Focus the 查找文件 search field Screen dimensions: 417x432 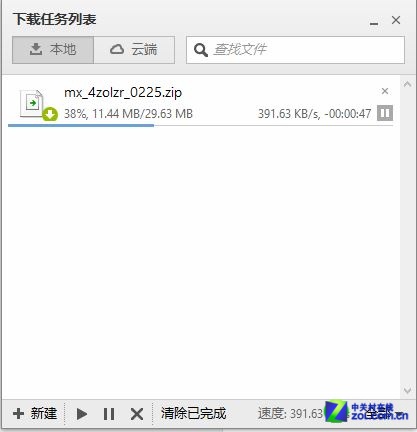pyautogui.click(x=295, y=50)
